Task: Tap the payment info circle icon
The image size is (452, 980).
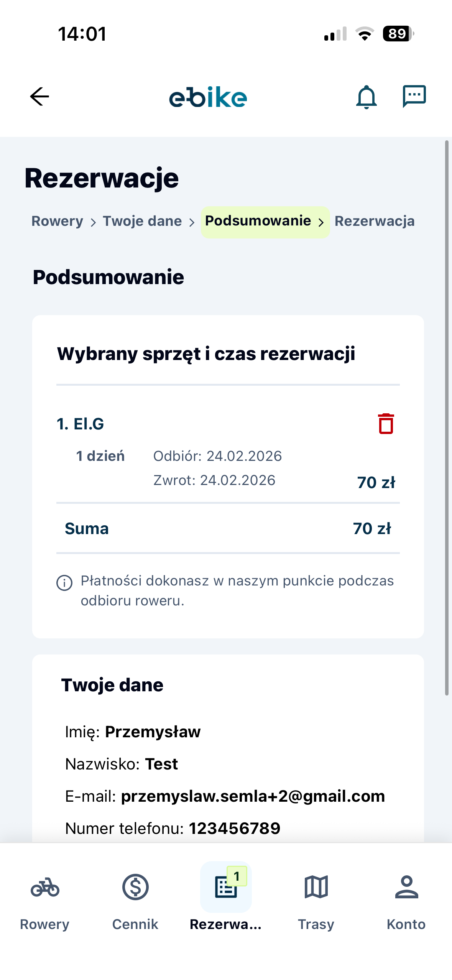Action: tap(64, 583)
